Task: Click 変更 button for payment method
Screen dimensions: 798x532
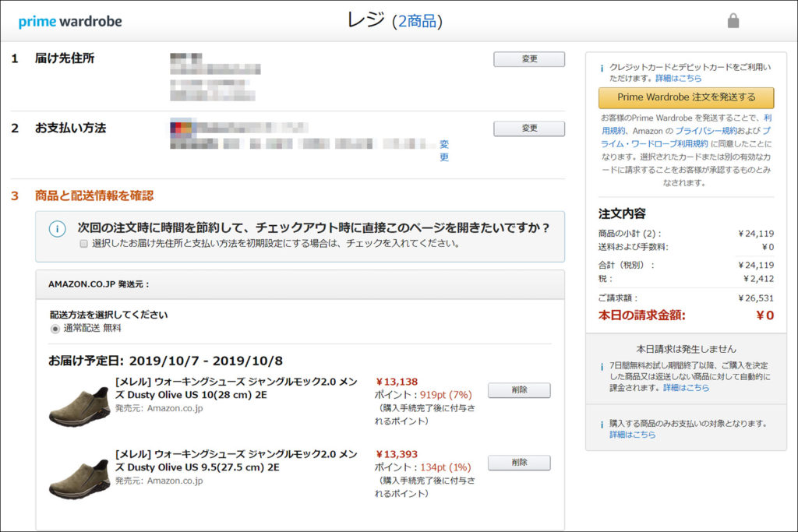Action: (x=529, y=129)
